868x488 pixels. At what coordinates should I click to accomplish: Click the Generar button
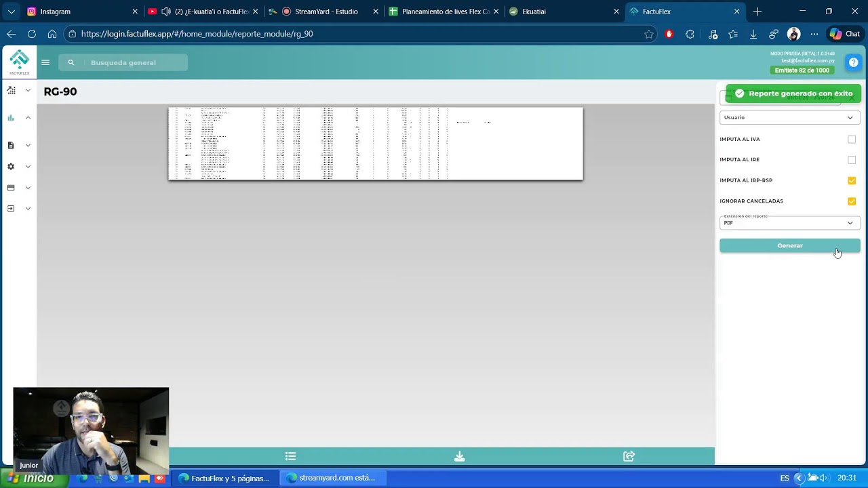coord(790,245)
